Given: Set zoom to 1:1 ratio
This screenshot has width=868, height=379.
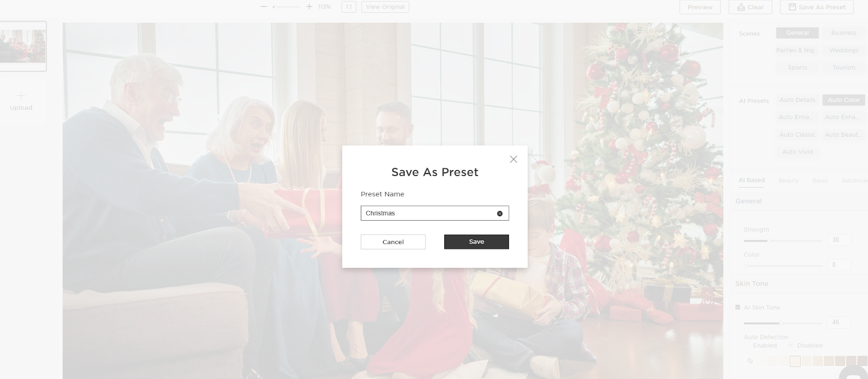Looking at the screenshot, I should coord(349,7).
